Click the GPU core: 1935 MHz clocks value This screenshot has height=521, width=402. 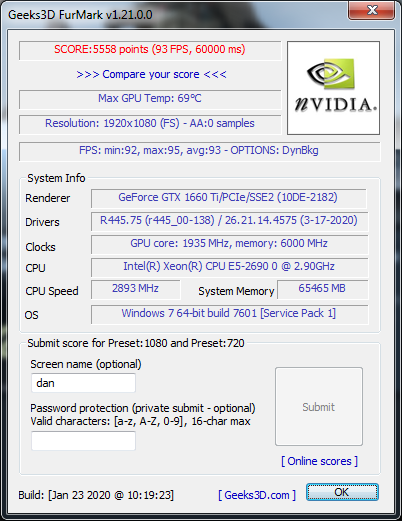pyautogui.click(x=229, y=244)
